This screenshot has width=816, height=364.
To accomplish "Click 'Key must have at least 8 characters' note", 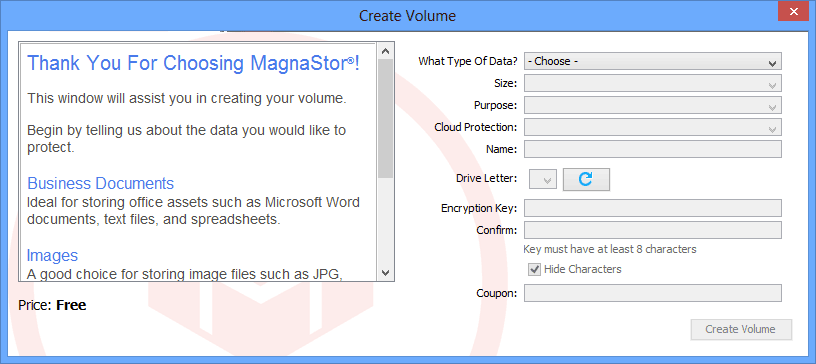I will point(610,249).
